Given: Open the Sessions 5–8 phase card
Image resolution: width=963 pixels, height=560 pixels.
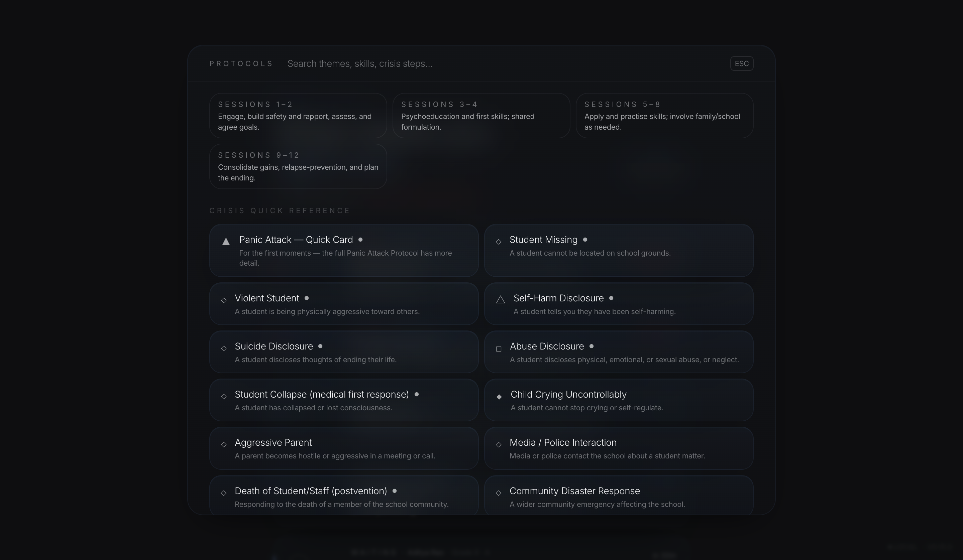Looking at the screenshot, I should pyautogui.click(x=664, y=115).
